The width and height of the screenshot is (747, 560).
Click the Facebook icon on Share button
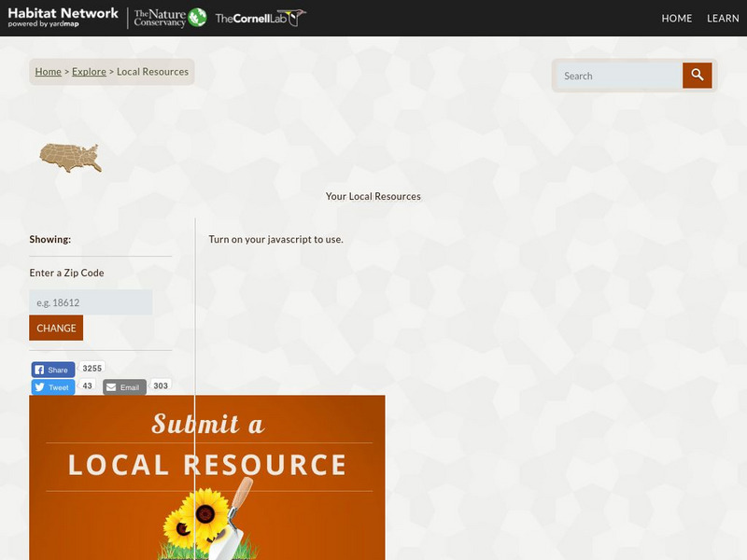(x=38, y=369)
